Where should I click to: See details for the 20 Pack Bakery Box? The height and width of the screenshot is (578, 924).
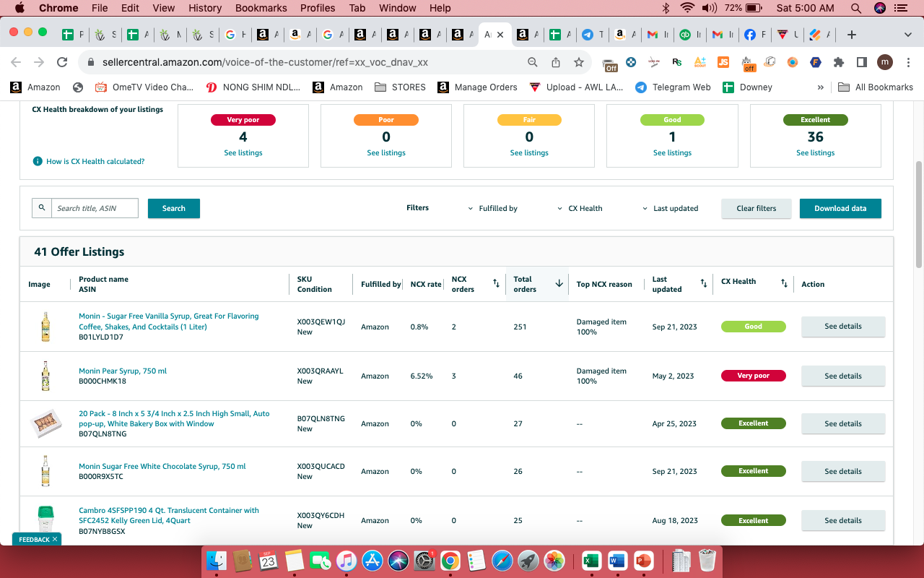843,423
